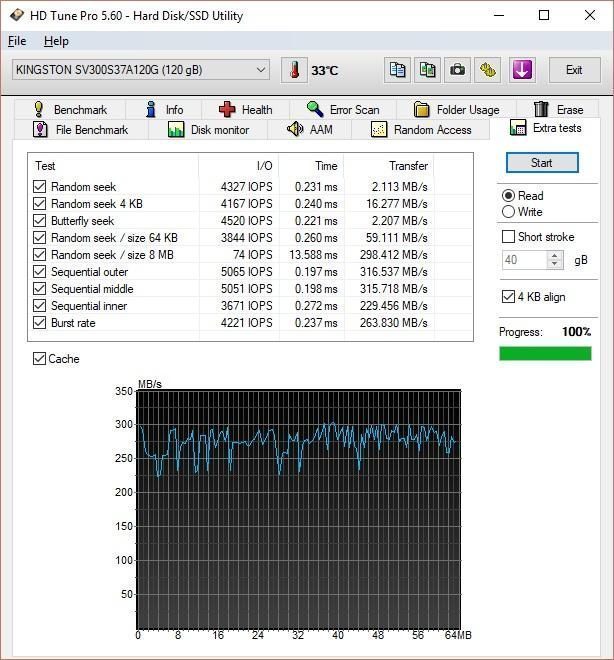The height and width of the screenshot is (660, 614).
Task: Click the Random Access scatter icon
Action: coord(379,130)
